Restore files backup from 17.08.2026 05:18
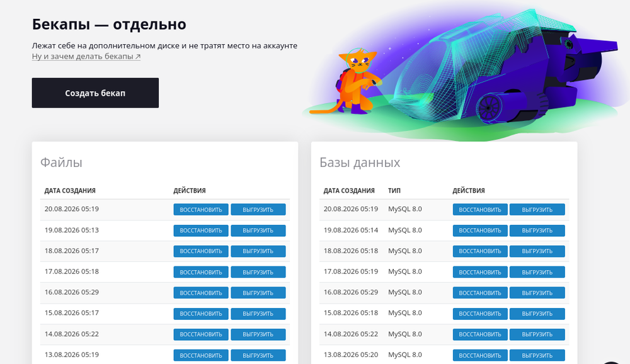630x364 pixels. pos(201,272)
